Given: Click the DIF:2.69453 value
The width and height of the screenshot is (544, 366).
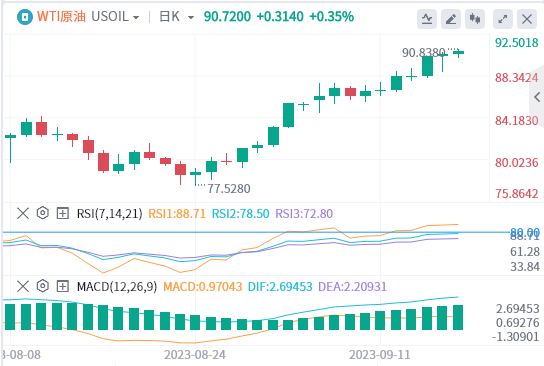Looking at the screenshot, I should (280, 287).
